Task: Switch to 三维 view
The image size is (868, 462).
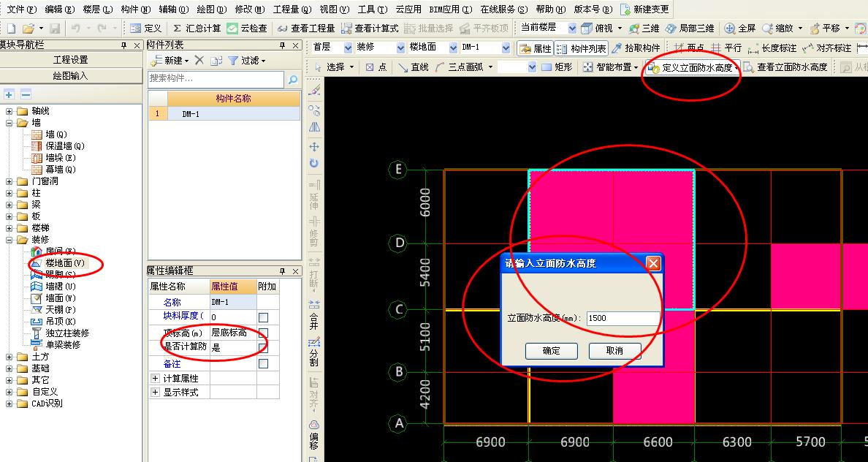Action: [x=644, y=29]
